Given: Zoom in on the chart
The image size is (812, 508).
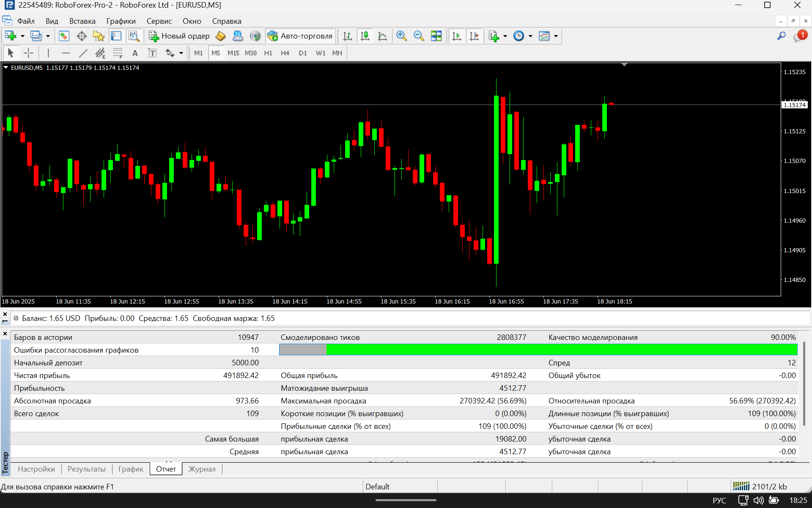Looking at the screenshot, I should [x=401, y=36].
